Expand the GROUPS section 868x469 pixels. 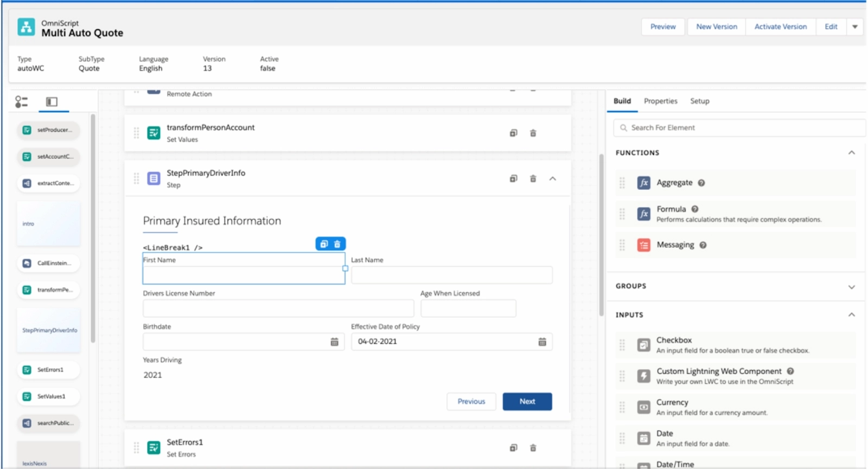pyautogui.click(x=851, y=286)
